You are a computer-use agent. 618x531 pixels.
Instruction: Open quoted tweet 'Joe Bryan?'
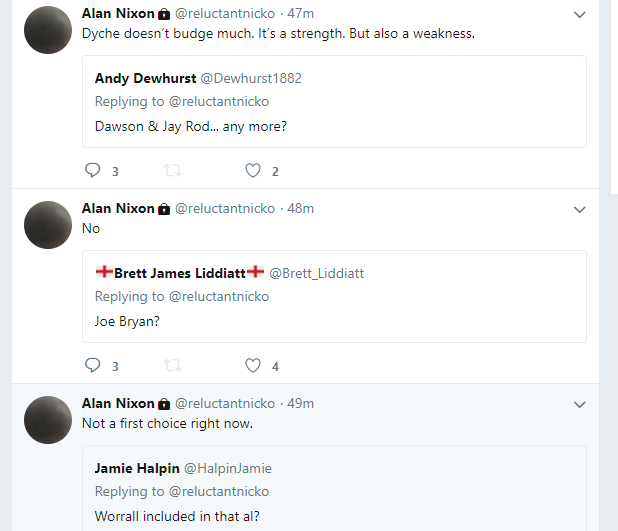click(x=334, y=296)
